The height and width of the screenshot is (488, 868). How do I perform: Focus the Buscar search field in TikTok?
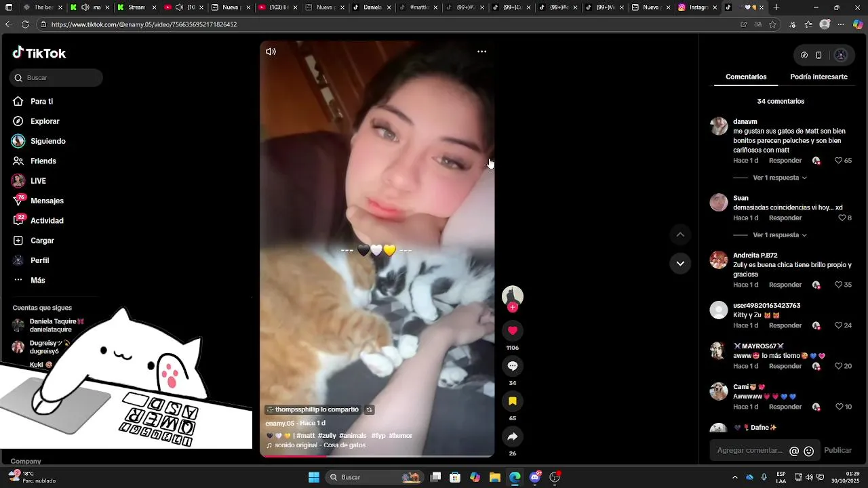tap(57, 78)
